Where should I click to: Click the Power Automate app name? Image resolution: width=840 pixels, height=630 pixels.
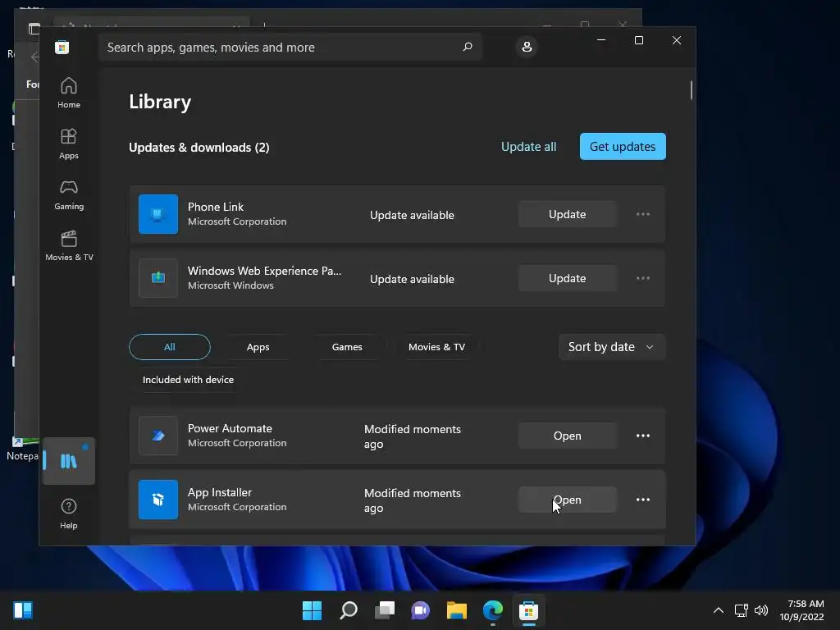coord(230,428)
